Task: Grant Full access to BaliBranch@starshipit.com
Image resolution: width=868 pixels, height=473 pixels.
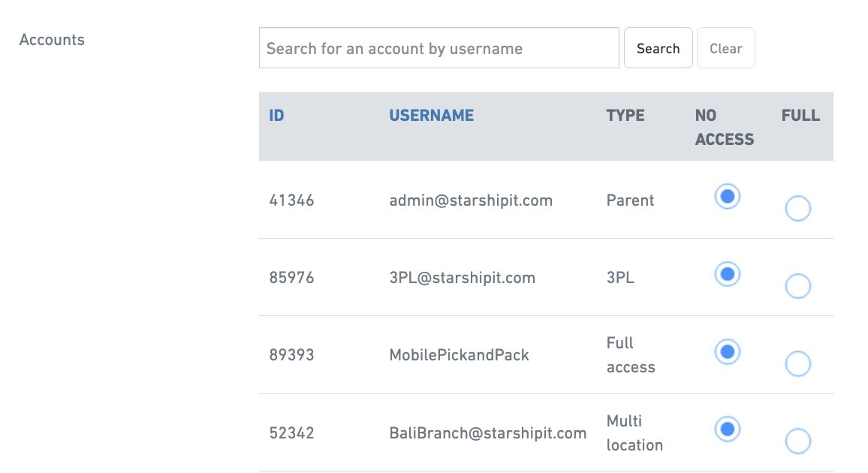Action: pos(797,441)
